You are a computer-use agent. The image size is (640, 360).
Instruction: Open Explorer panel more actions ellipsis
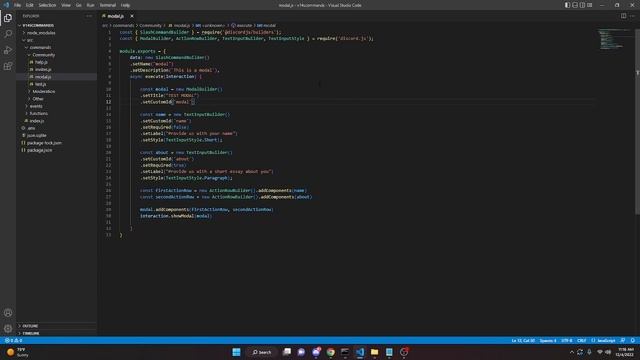tap(89, 16)
